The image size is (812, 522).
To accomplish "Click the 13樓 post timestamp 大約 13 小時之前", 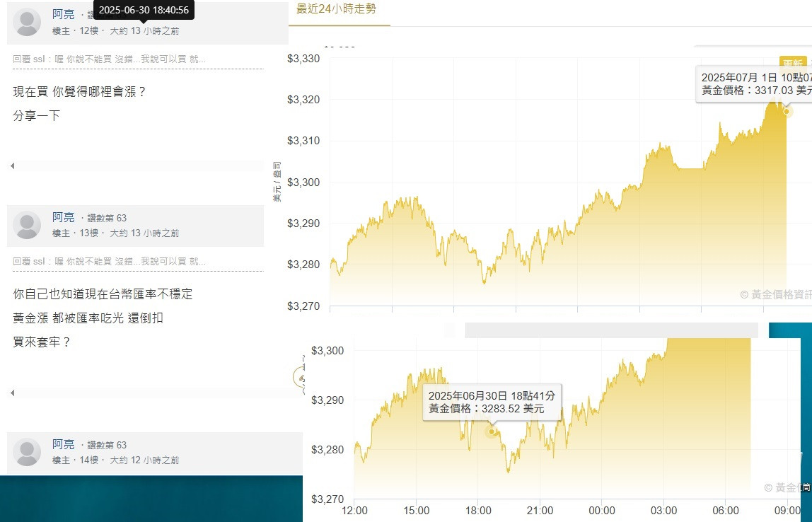I will coord(144,233).
